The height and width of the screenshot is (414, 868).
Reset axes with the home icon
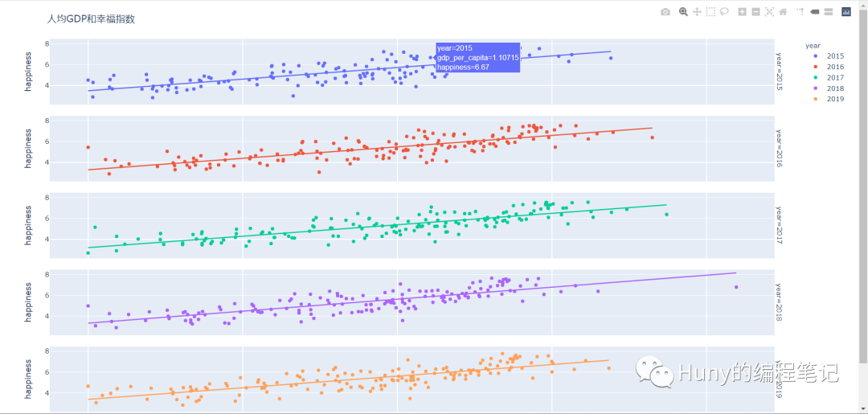[x=783, y=12]
